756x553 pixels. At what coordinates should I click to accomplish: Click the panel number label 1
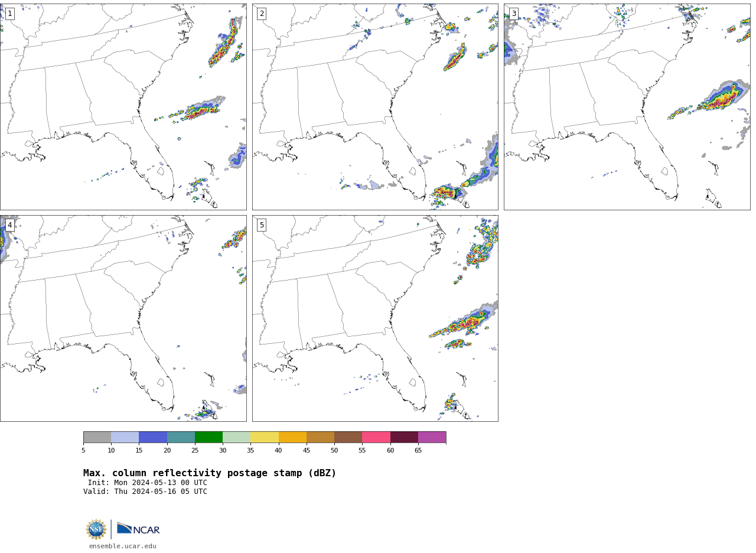(x=9, y=14)
